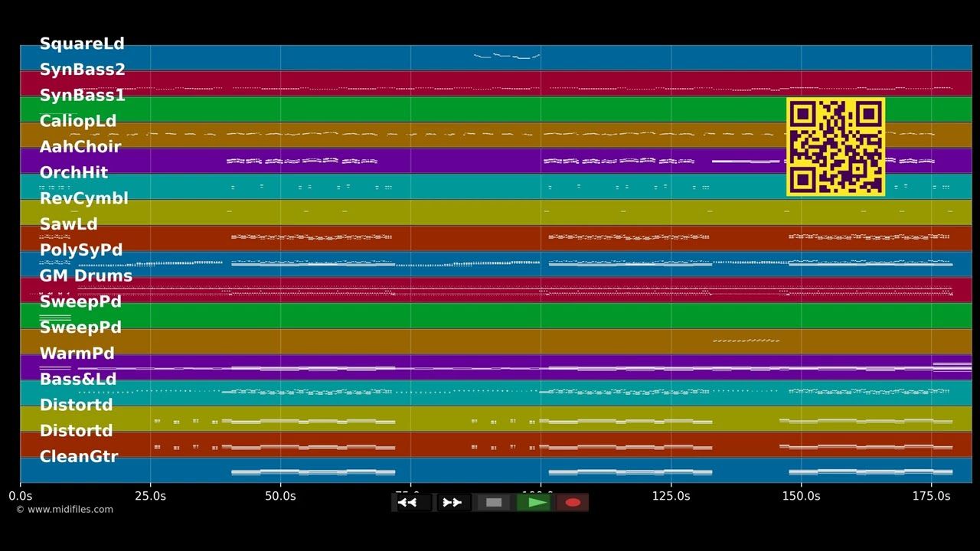980x551 pixels.
Task: Select the SawLd track label
Action: coord(68,224)
